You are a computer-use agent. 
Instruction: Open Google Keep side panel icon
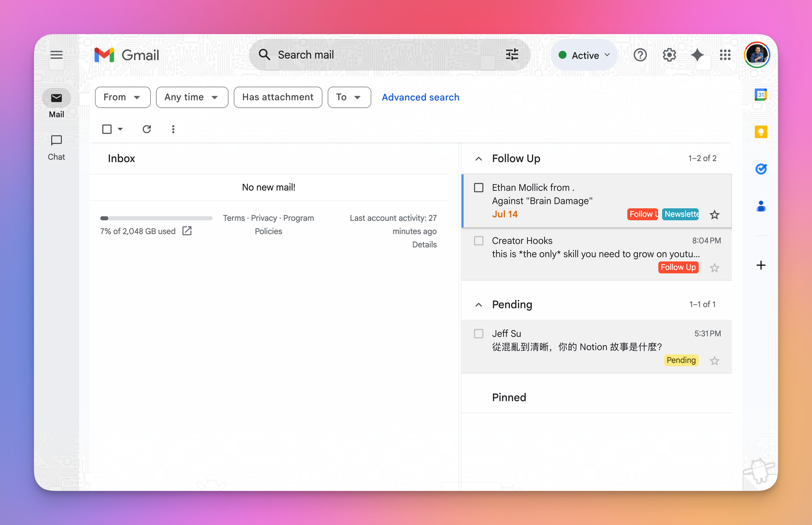pos(760,132)
